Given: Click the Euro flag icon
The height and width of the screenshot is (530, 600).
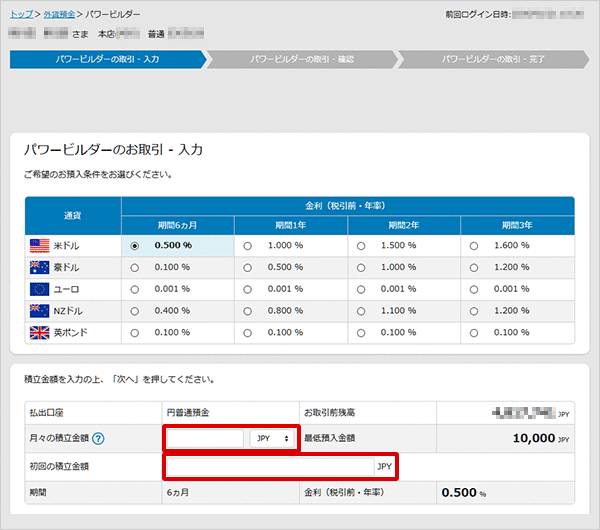Looking at the screenshot, I should [40, 289].
